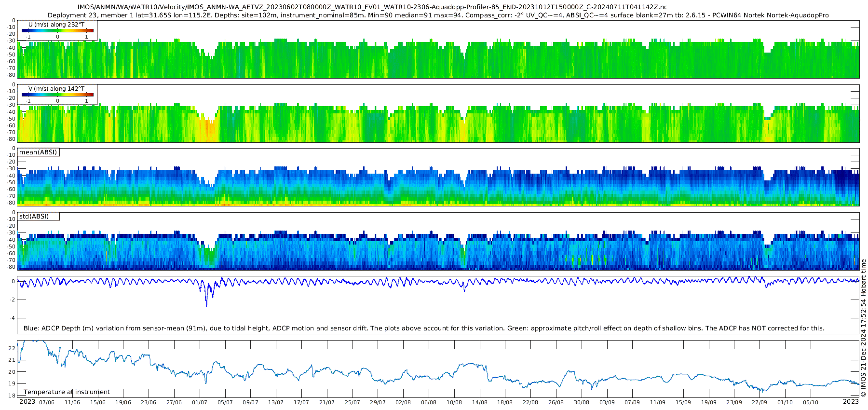
Task: Click the V velocity colorbar along 142°T
Action: (x=57, y=95)
